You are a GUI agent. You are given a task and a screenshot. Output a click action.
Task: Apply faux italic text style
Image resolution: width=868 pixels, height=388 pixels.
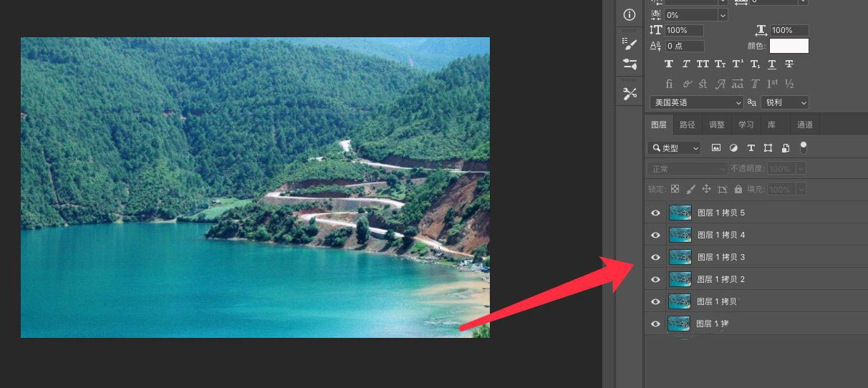[686, 64]
